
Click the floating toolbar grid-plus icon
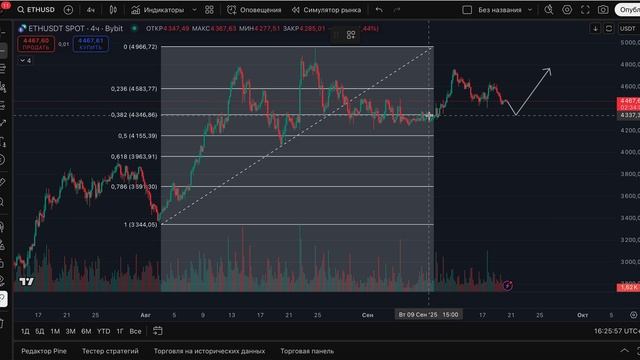click(x=351, y=35)
